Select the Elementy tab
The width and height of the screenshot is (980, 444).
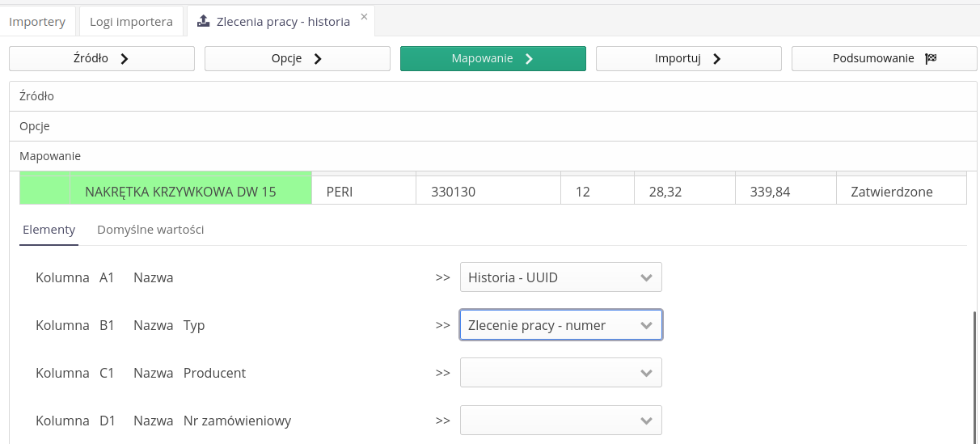49,230
